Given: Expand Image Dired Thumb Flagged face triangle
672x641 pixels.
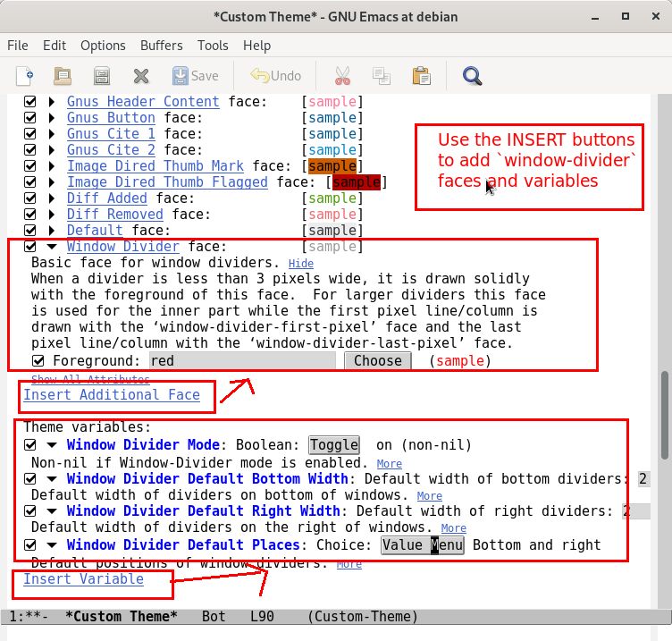Looking at the screenshot, I should (52, 181).
